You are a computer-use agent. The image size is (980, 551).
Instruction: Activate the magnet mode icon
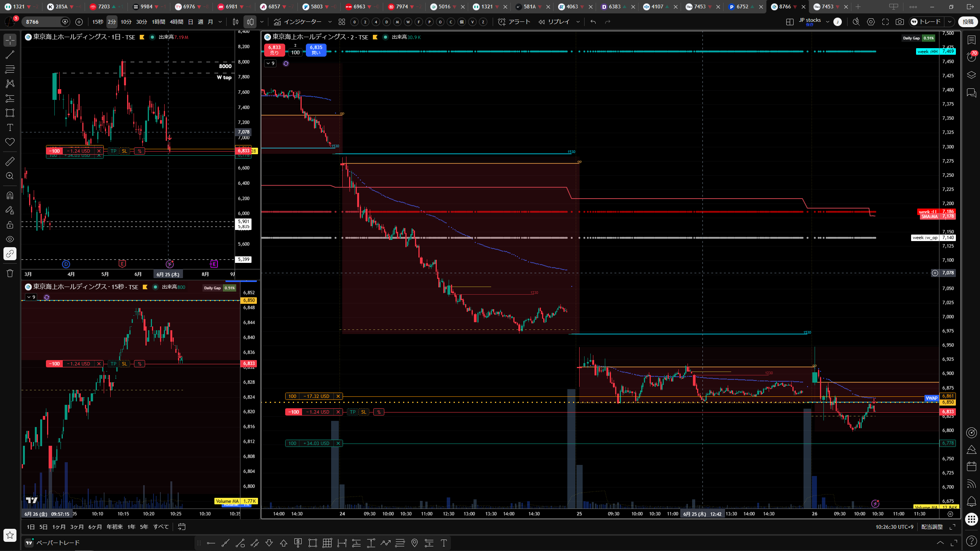[x=10, y=196]
